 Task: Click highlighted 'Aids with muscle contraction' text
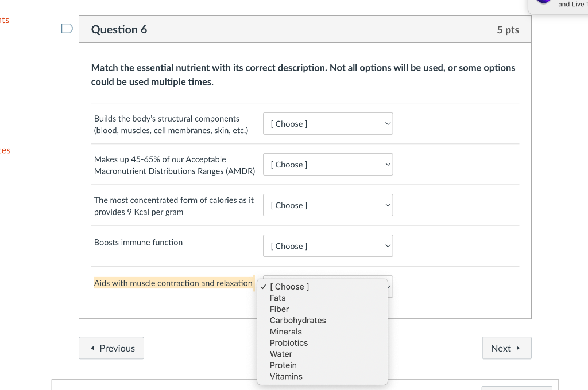[x=173, y=283]
